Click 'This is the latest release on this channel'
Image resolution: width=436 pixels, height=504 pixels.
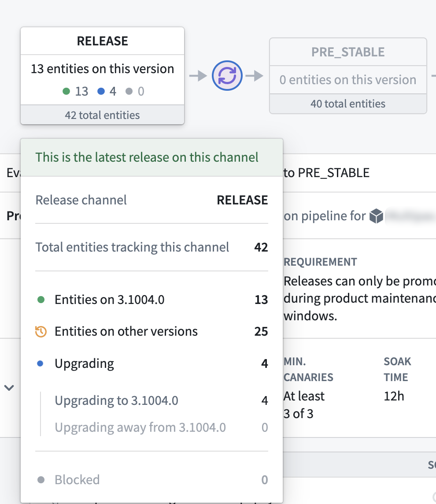coord(147,157)
